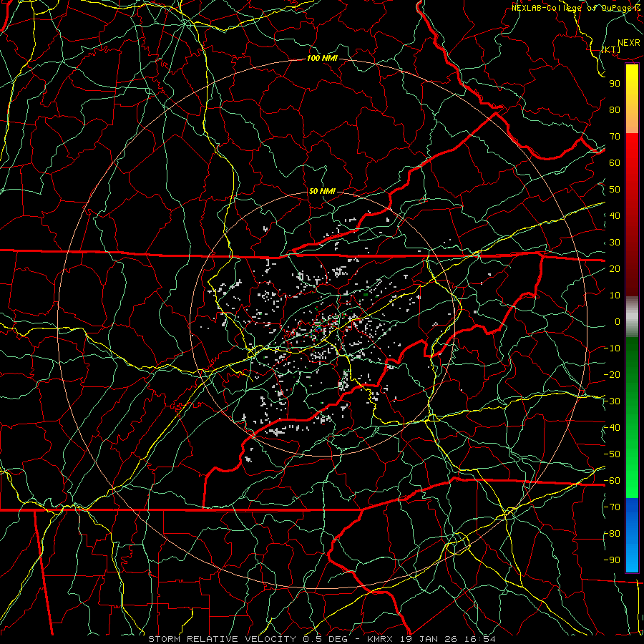
Task: Click the "-30" value on the velocity scale
Action: click(x=612, y=401)
